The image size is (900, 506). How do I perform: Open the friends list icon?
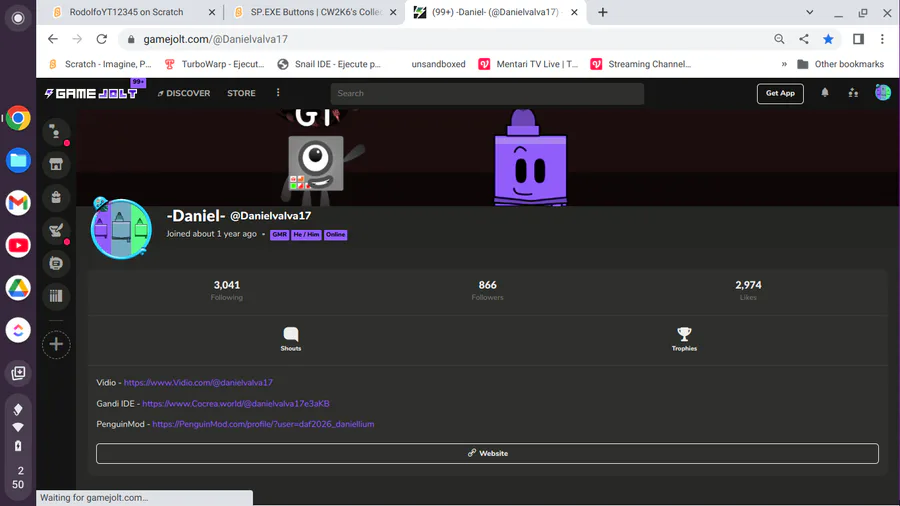pyautogui.click(x=854, y=93)
